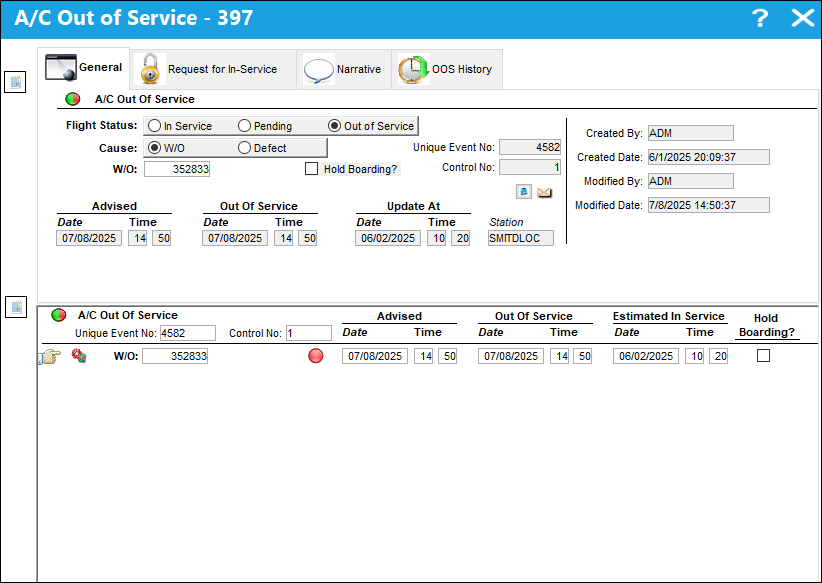Click Out Of Service hour field in General
Screen dimensions: 822x583
coord(284,238)
